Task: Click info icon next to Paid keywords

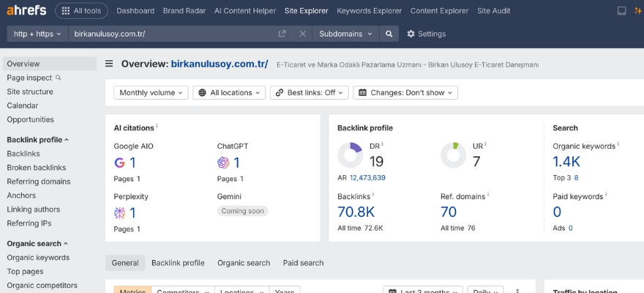Action: [606, 194]
